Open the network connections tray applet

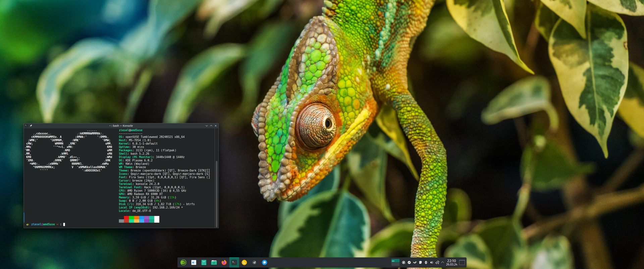(437, 263)
